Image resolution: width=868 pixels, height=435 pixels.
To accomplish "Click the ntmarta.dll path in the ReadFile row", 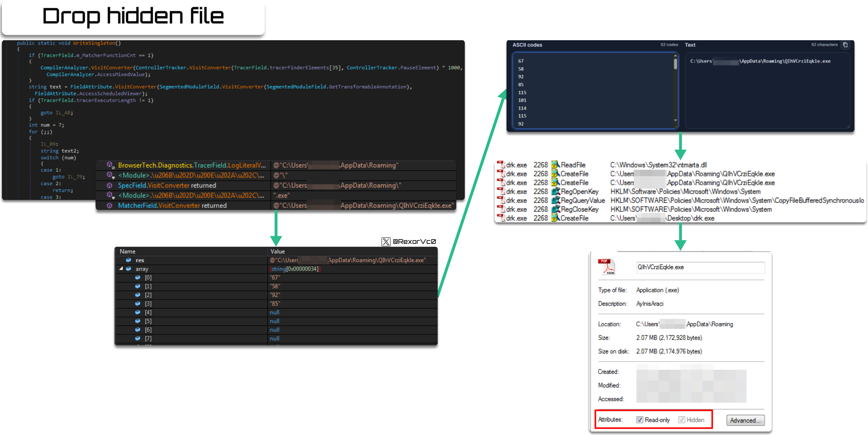I will click(x=658, y=165).
